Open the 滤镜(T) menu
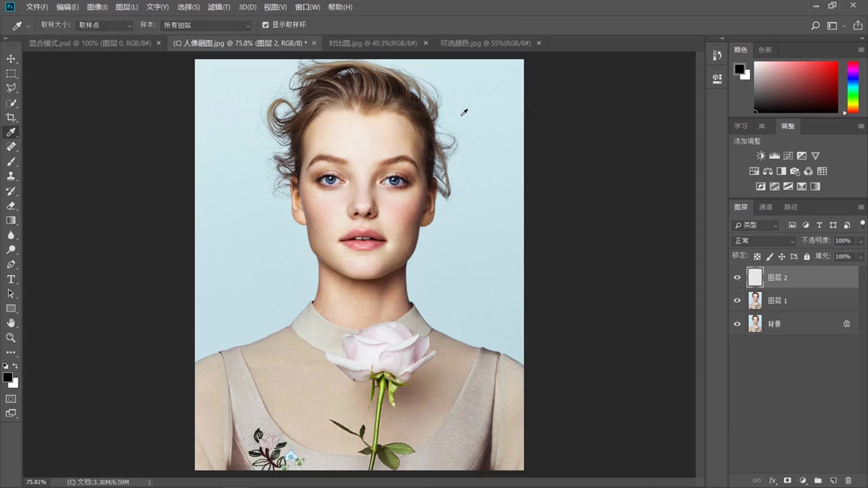Screen dimensions: 868x488 point(219,7)
